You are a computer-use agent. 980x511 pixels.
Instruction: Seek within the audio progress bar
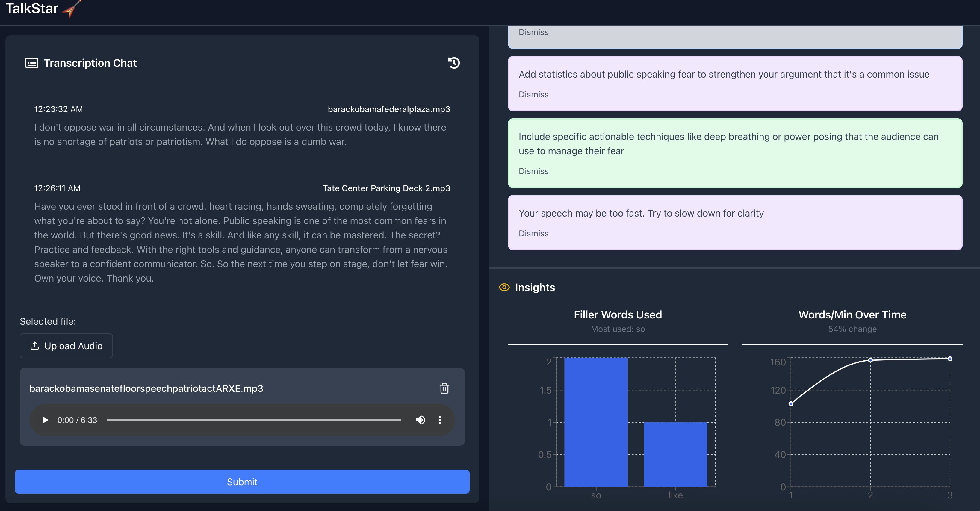[x=254, y=420]
